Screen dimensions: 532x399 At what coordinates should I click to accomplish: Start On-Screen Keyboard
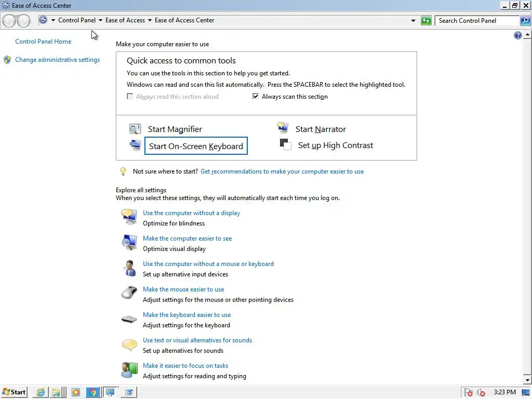pos(196,146)
